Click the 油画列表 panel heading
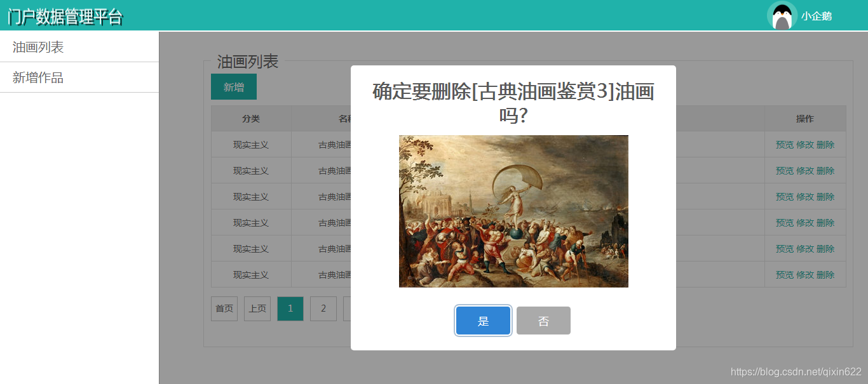868x384 pixels. pyautogui.click(x=248, y=62)
